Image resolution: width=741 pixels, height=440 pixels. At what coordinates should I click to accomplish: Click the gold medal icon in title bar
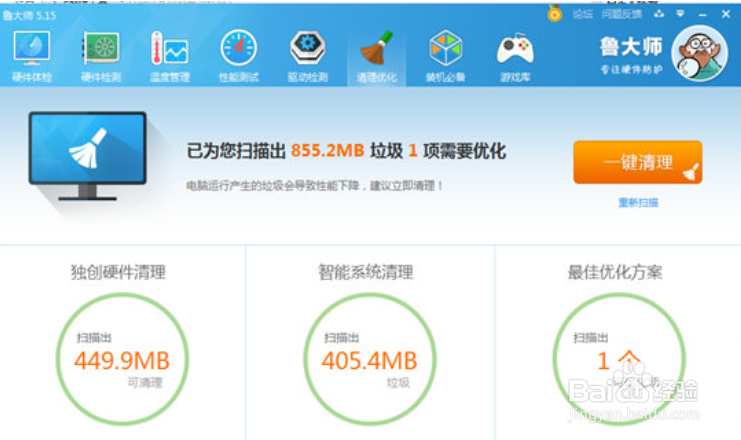pyautogui.click(x=554, y=13)
